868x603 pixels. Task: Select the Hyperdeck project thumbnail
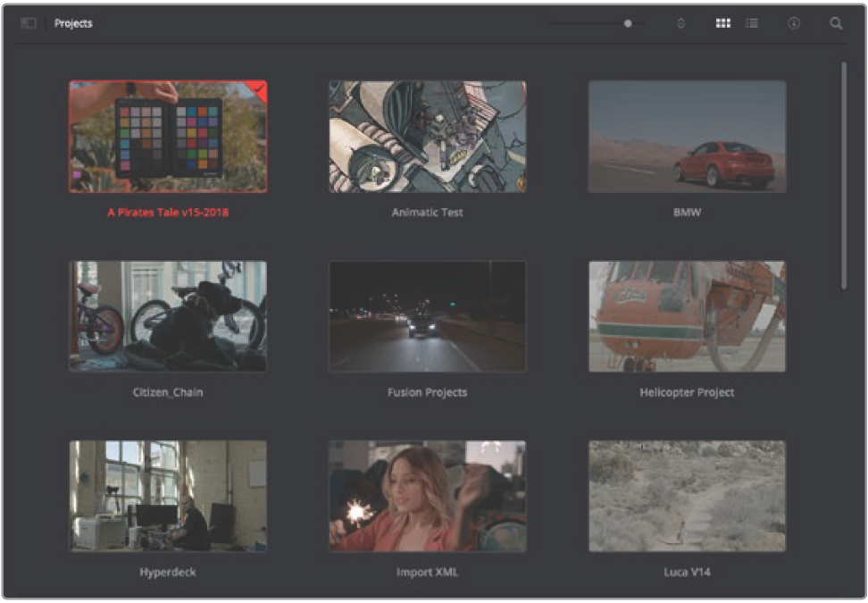(x=168, y=496)
